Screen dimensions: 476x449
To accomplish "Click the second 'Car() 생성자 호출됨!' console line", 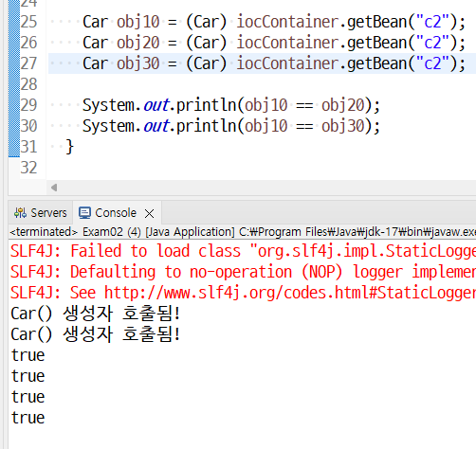I will tap(96, 334).
